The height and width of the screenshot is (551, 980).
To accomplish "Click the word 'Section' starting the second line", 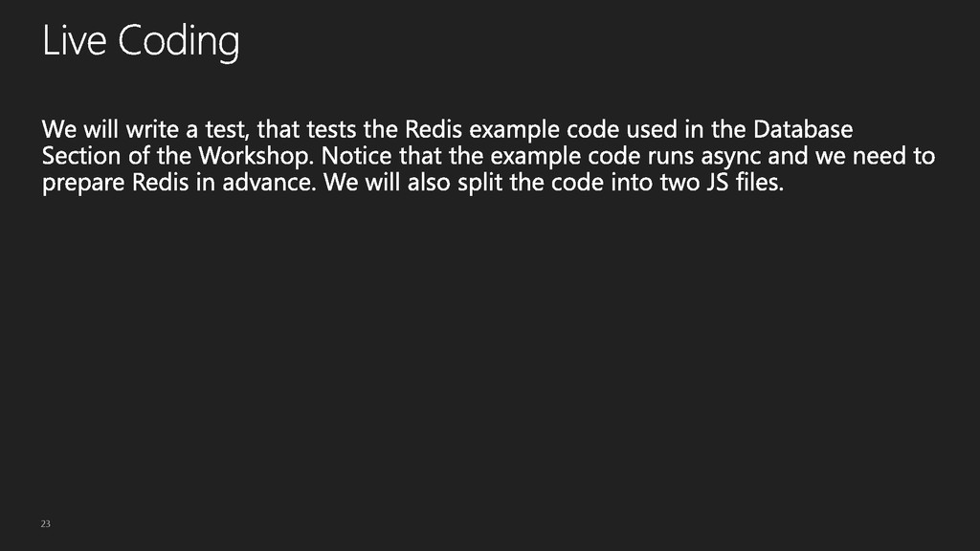I will [81, 156].
